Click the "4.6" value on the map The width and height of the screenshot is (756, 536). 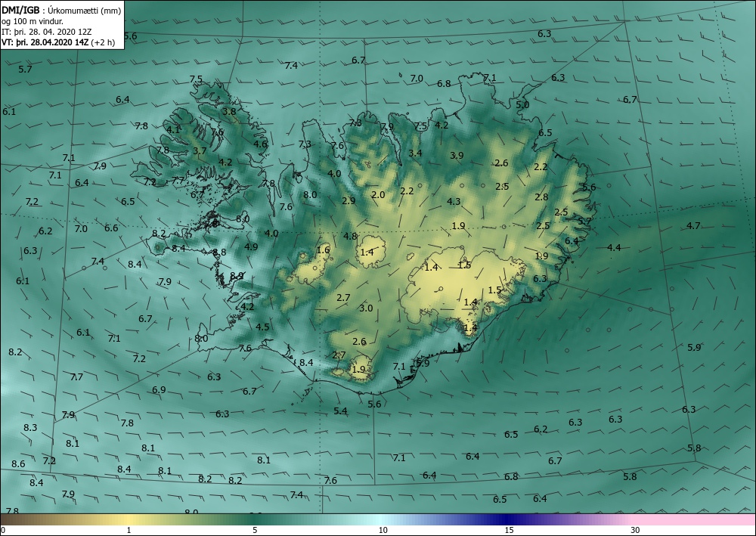pos(260,144)
